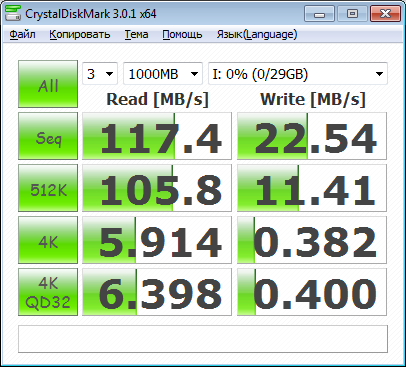Open the Файл menu
The width and height of the screenshot is (406, 367).
tap(22, 34)
